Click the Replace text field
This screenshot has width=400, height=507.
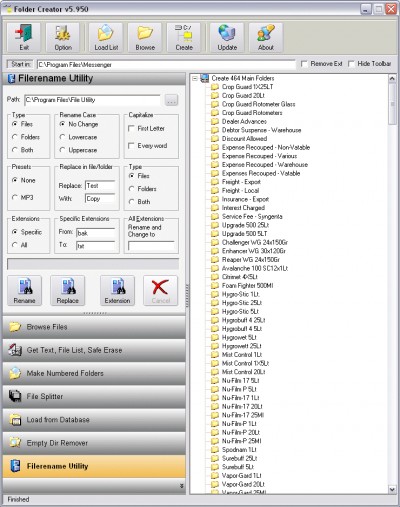pos(100,186)
